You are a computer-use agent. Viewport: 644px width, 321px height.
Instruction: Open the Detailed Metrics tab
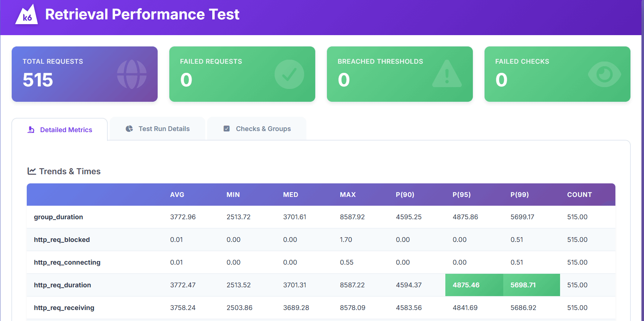coord(60,130)
